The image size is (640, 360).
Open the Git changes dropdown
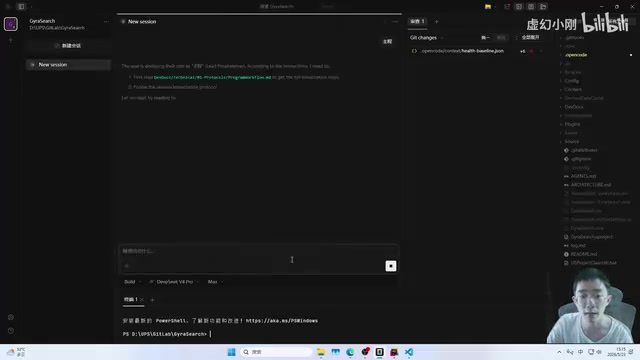coord(427,38)
